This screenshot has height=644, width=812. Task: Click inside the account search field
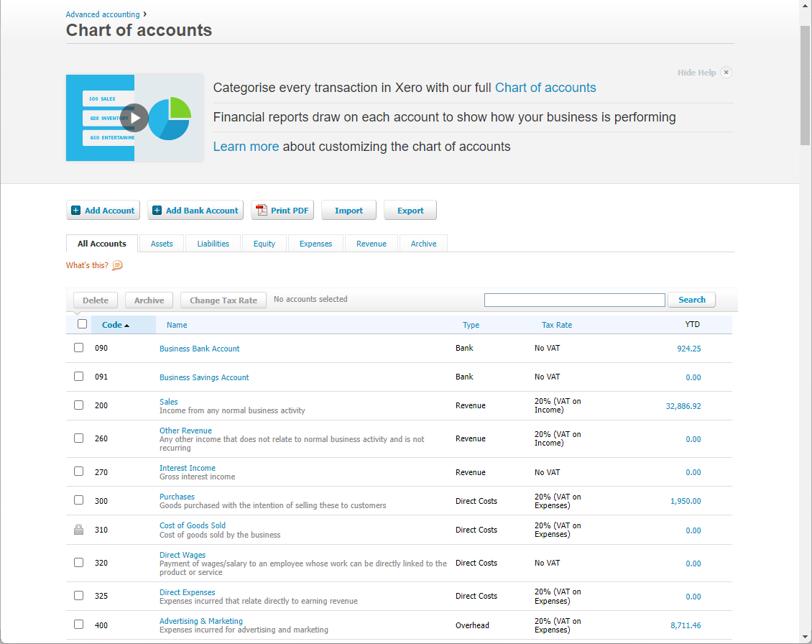tap(574, 299)
